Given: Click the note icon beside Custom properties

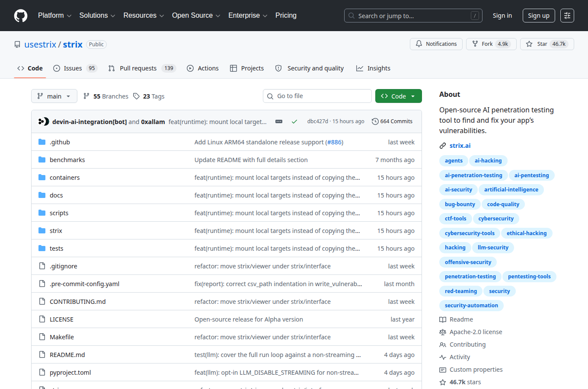Looking at the screenshot, I should click(443, 370).
